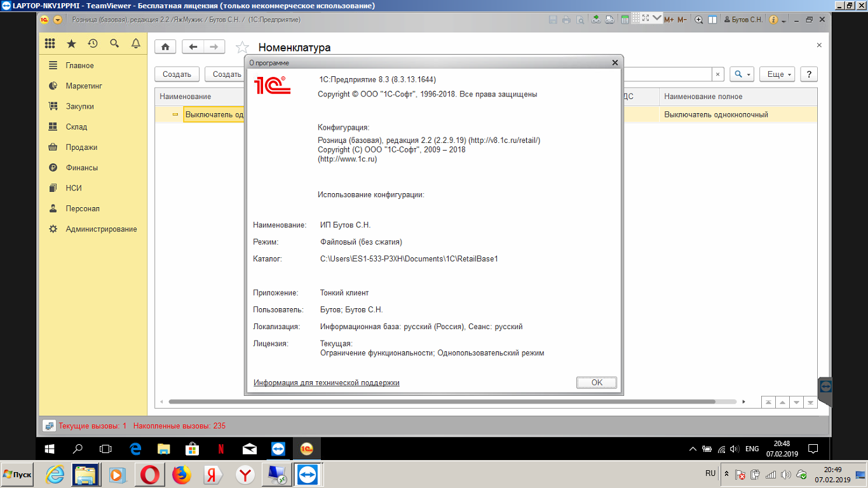
Task: Open the 1C main menu dropdown
Action: click(58, 20)
